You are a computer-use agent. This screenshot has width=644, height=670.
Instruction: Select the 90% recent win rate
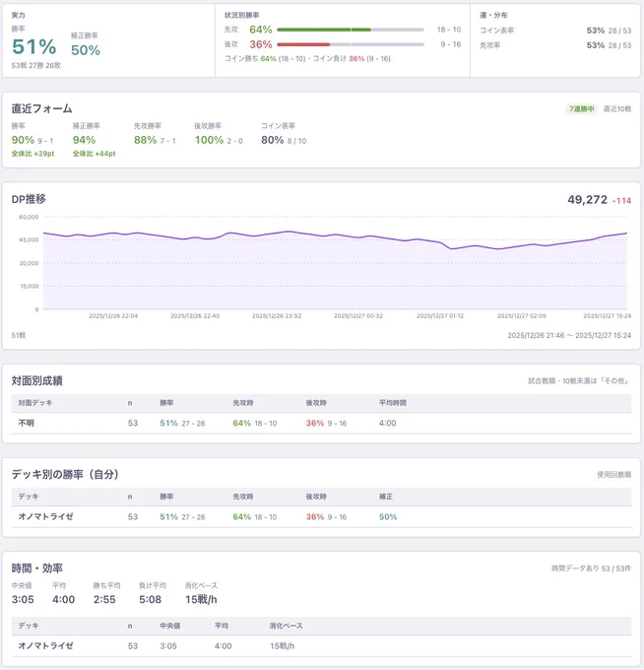click(23, 140)
